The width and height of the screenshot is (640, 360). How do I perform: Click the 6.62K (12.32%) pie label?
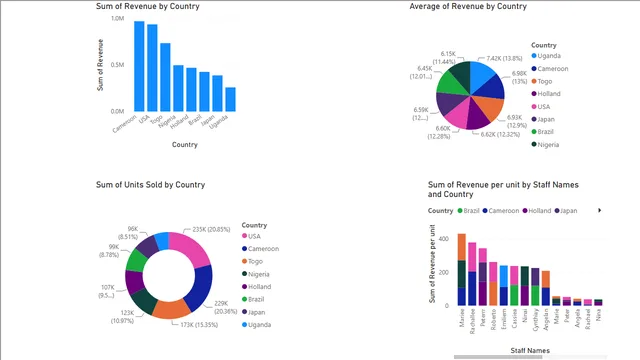[500, 134]
